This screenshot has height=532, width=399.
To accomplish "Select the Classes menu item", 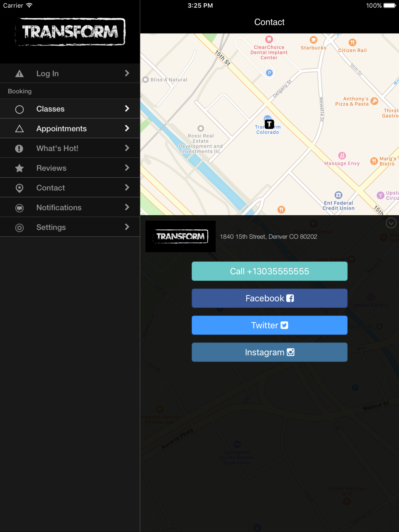I will point(70,109).
